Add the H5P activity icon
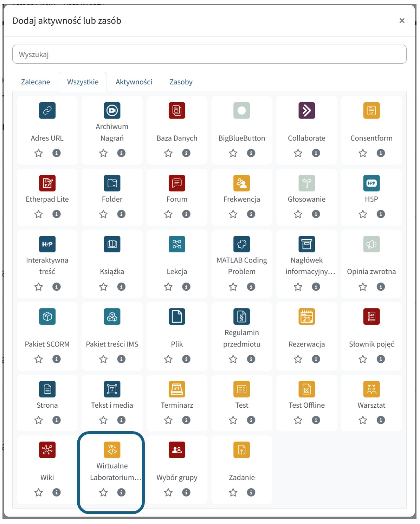 [x=371, y=183]
